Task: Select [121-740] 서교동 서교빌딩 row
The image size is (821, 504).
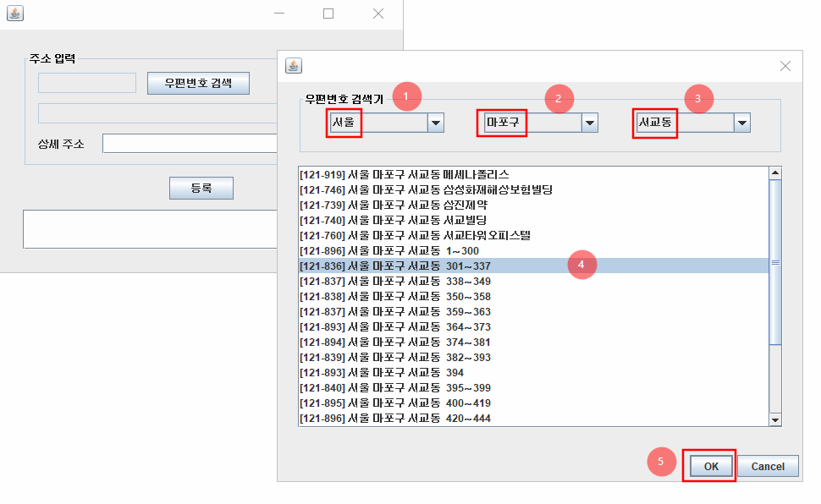Action: tap(533, 220)
